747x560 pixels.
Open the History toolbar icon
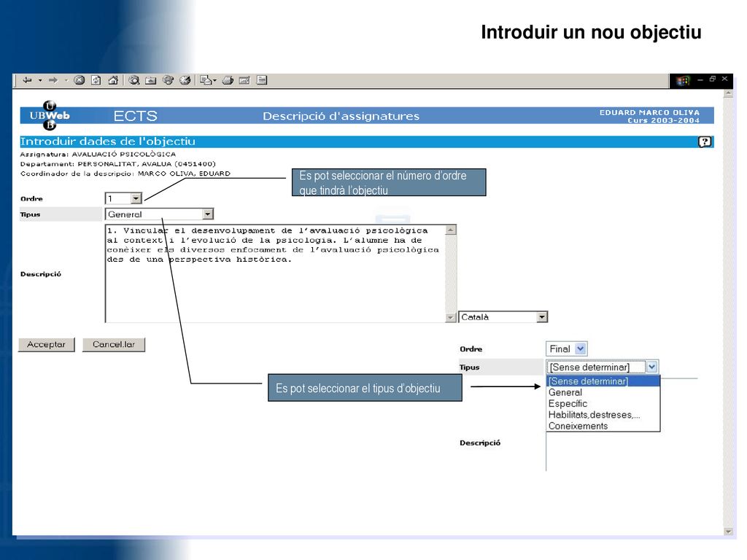pyautogui.click(x=185, y=80)
